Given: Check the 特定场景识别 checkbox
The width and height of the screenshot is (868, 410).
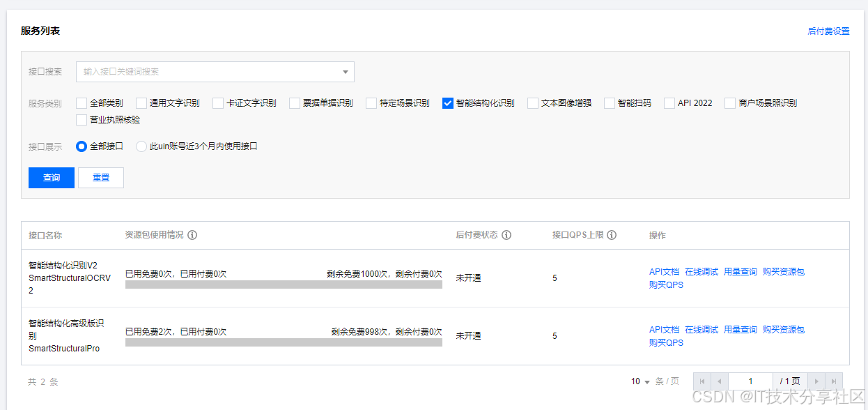Looking at the screenshot, I should (371, 103).
